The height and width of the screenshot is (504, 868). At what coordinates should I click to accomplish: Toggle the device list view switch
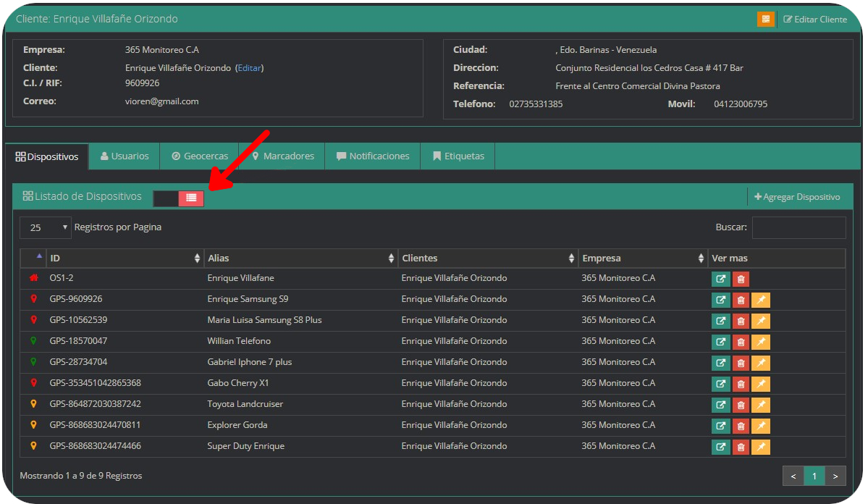click(x=179, y=198)
